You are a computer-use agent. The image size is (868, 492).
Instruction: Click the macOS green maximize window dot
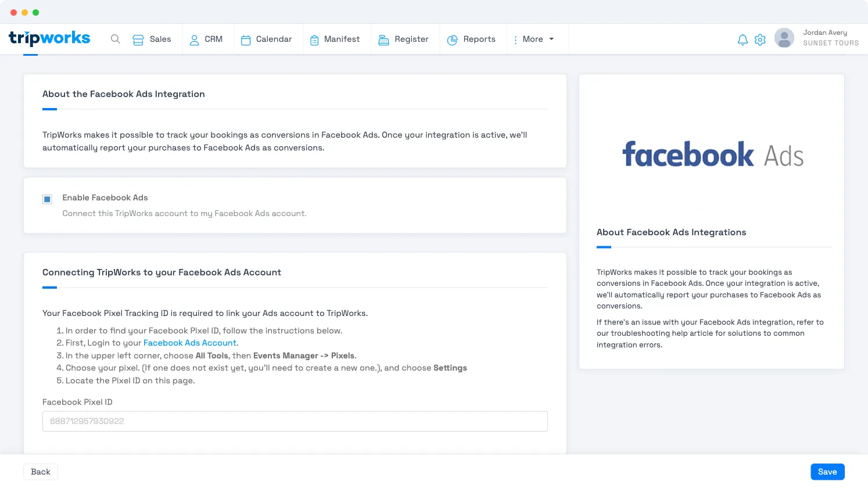click(35, 12)
